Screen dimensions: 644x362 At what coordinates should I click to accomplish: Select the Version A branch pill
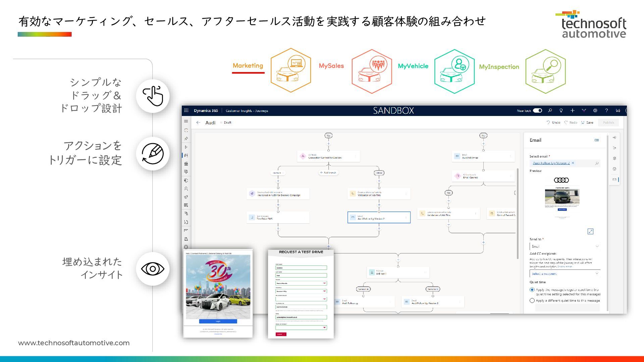pos(363,289)
